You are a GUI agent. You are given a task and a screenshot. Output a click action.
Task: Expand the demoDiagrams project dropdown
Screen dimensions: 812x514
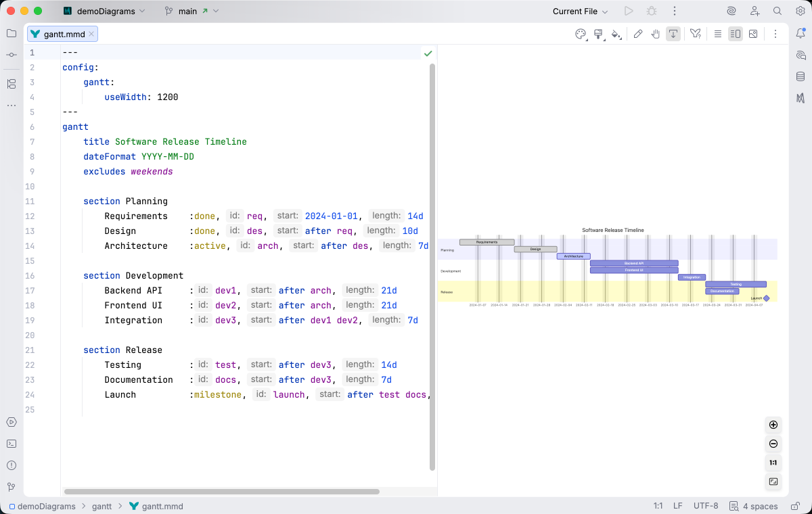(x=104, y=11)
